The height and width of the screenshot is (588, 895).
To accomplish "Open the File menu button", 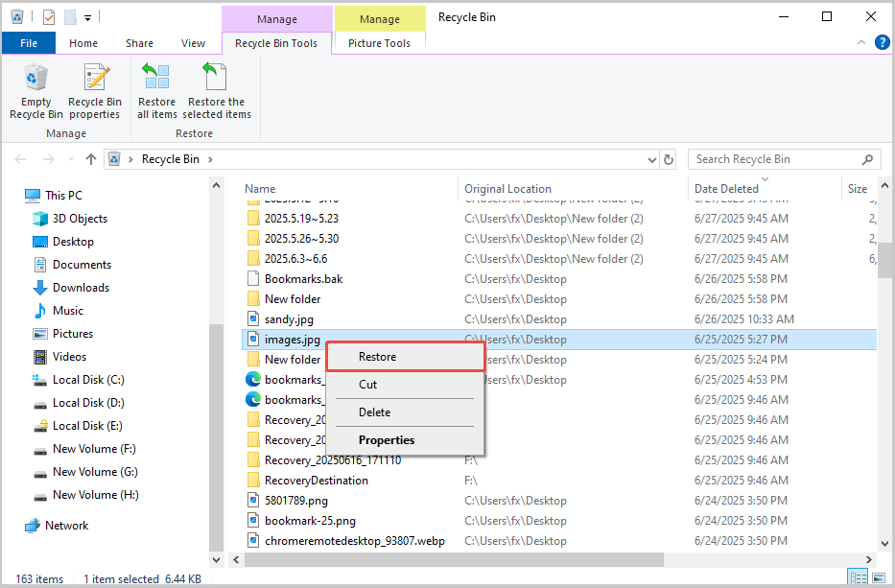I will pyautogui.click(x=29, y=43).
